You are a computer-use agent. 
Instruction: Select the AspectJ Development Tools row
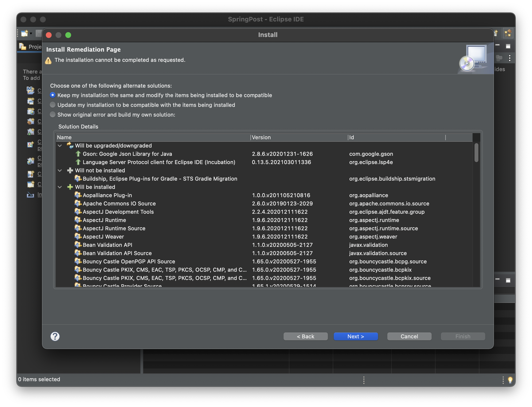[x=118, y=212]
